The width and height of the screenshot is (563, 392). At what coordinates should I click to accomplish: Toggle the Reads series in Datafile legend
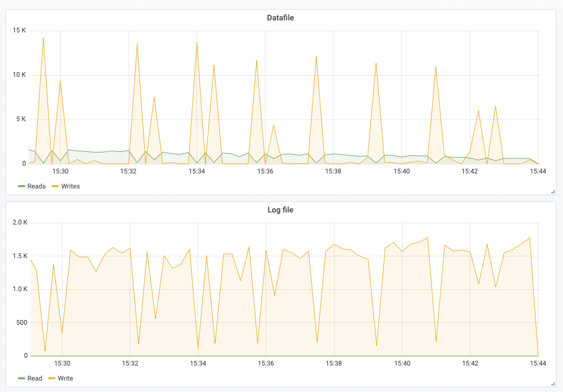pos(36,186)
